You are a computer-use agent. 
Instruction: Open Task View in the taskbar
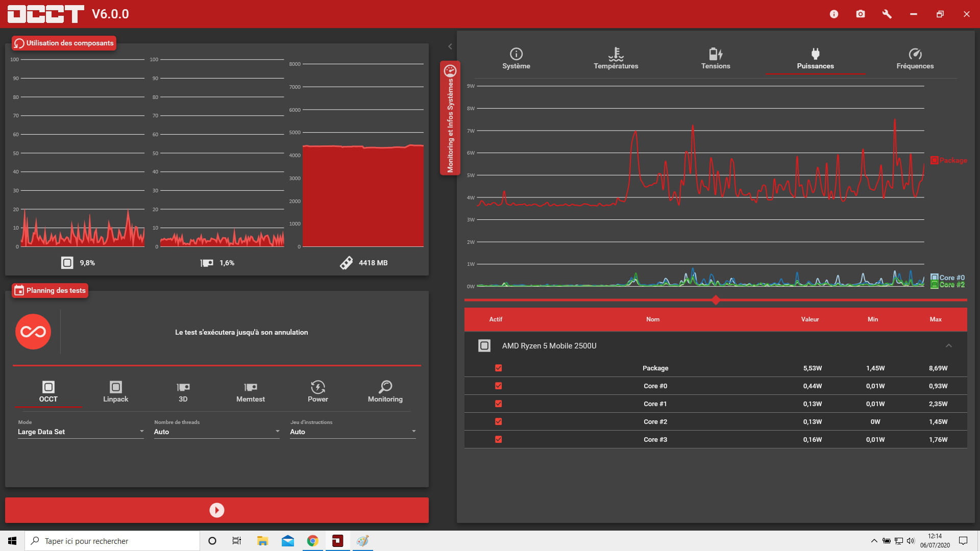pos(237,541)
